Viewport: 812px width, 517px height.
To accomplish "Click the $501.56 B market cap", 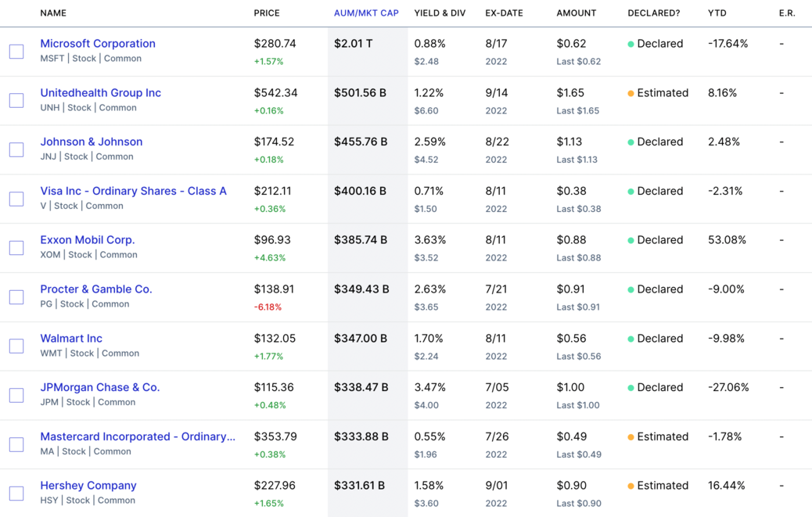I will pos(361,92).
